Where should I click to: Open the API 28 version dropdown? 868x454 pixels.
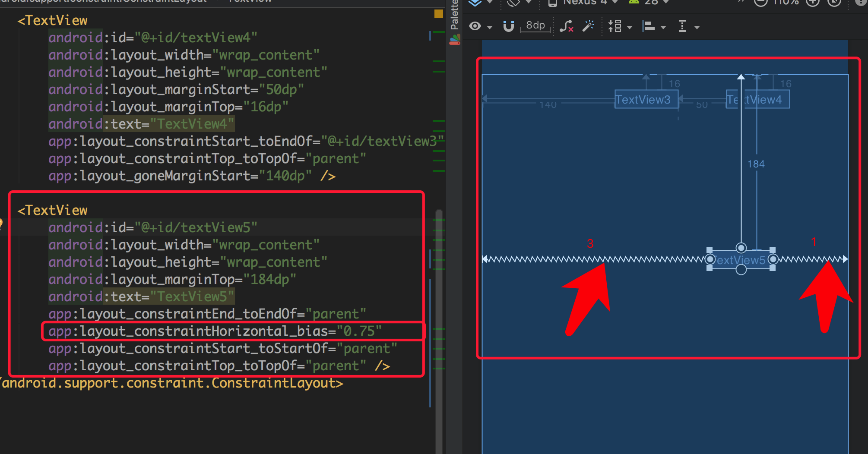[649, 2]
